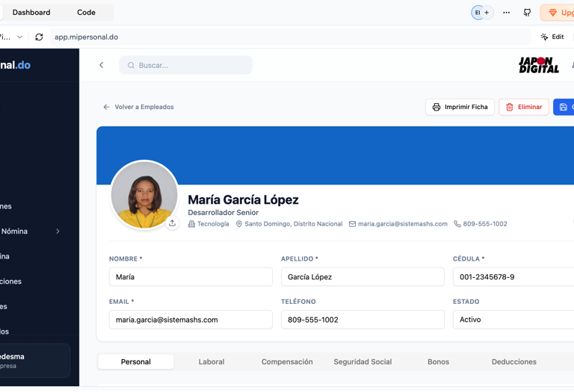
Task: Open the Dashboard tab
Action: pos(31,13)
